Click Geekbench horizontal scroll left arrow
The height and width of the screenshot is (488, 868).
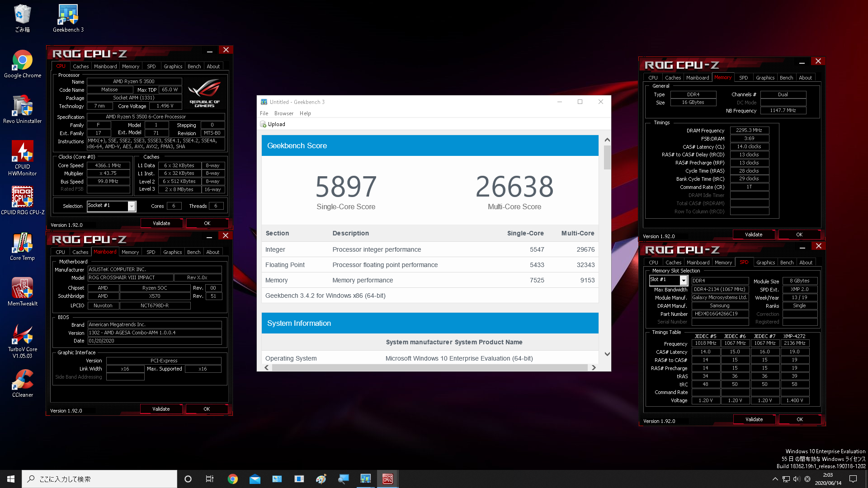[x=267, y=368]
